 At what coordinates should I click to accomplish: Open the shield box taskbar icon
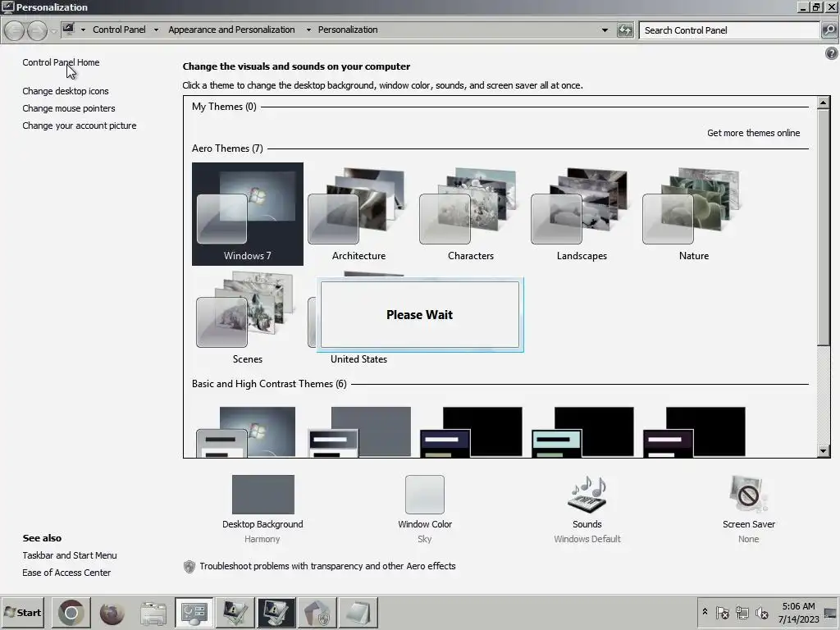tap(317, 613)
